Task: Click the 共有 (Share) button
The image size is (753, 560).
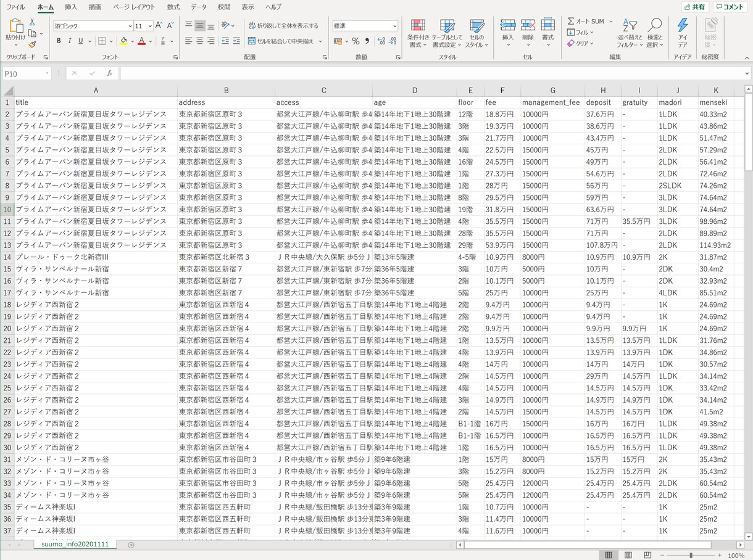Action: 696,7
